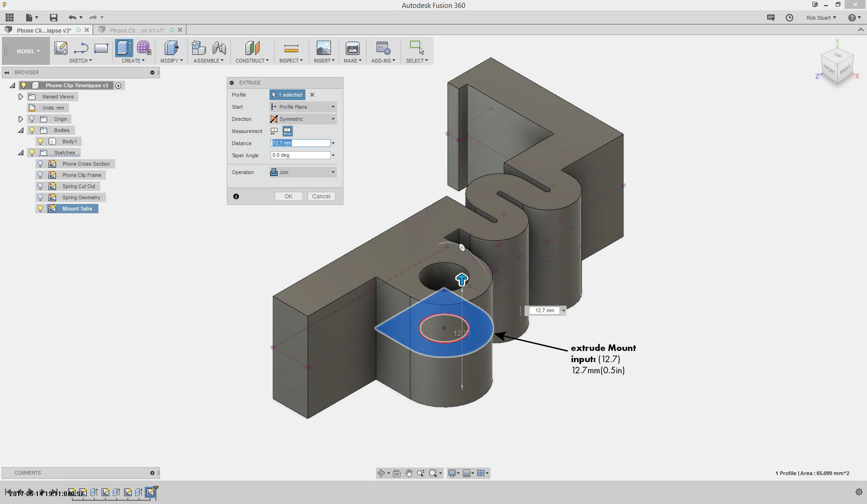Open the job status clock icon
The height and width of the screenshot is (504, 867).
tap(790, 18)
